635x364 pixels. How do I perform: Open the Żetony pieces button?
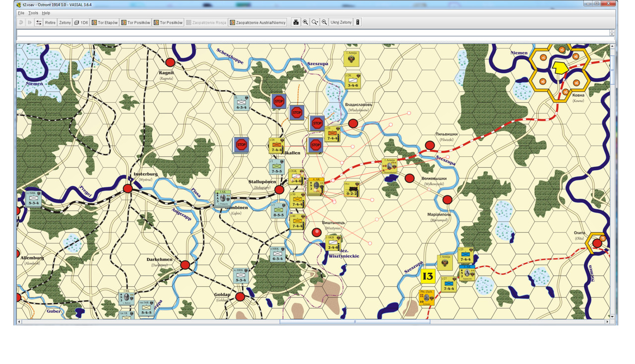pyautogui.click(x=65, y=22)
